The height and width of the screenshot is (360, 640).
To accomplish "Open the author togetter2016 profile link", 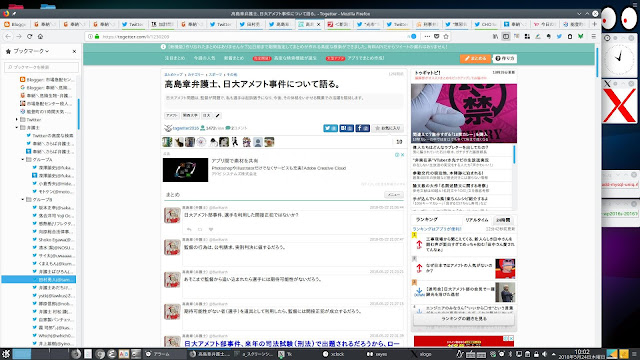I will [186, 128].
